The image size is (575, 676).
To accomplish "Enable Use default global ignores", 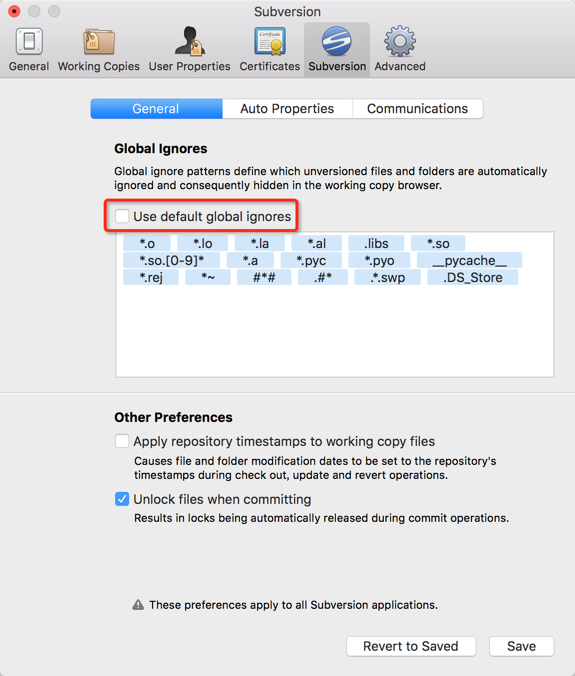I will coord(122,216).
